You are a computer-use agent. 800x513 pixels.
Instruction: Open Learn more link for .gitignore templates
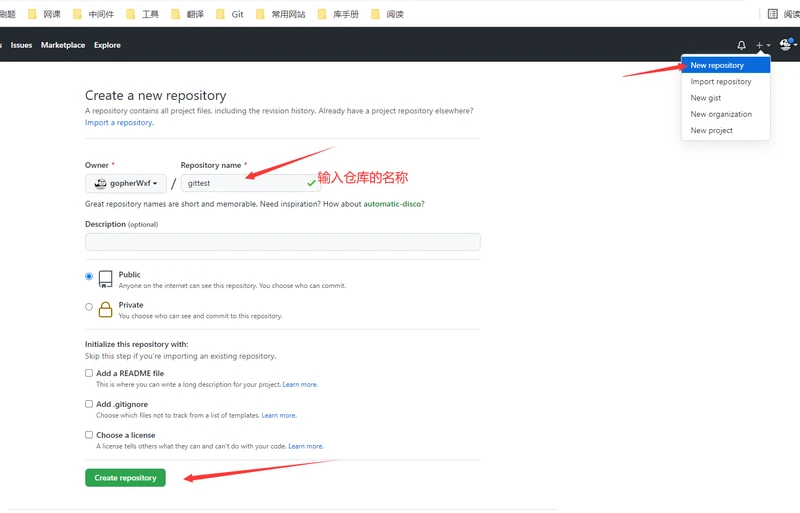pyautogui.click(x=279, y=416)
